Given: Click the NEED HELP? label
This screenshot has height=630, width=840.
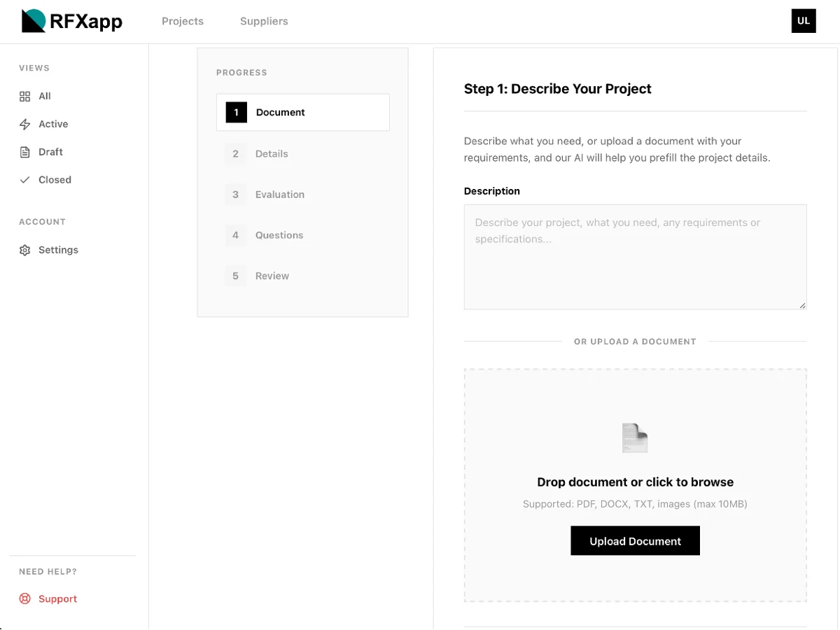Looking at the screenshot, I should (x=48, y=572).
